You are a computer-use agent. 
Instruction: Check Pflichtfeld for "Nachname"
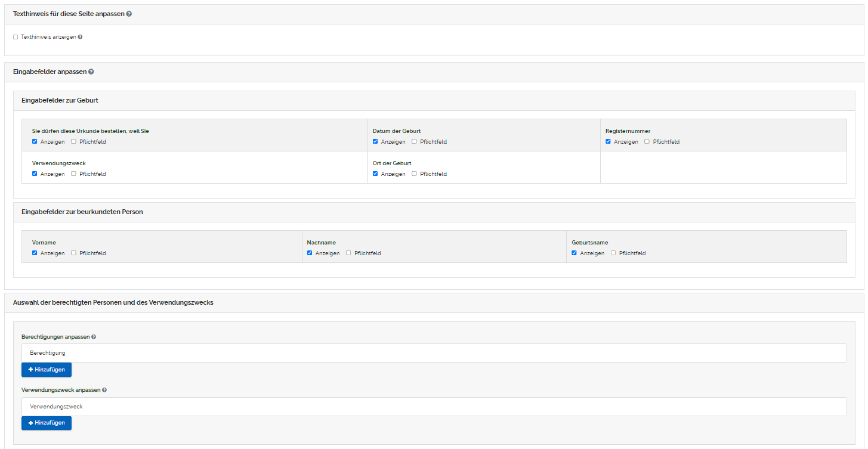348,253
